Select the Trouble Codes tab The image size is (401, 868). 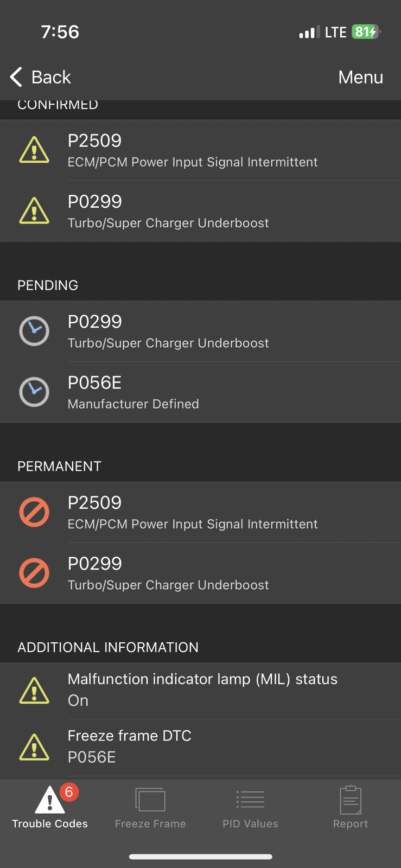click(50, 808)
